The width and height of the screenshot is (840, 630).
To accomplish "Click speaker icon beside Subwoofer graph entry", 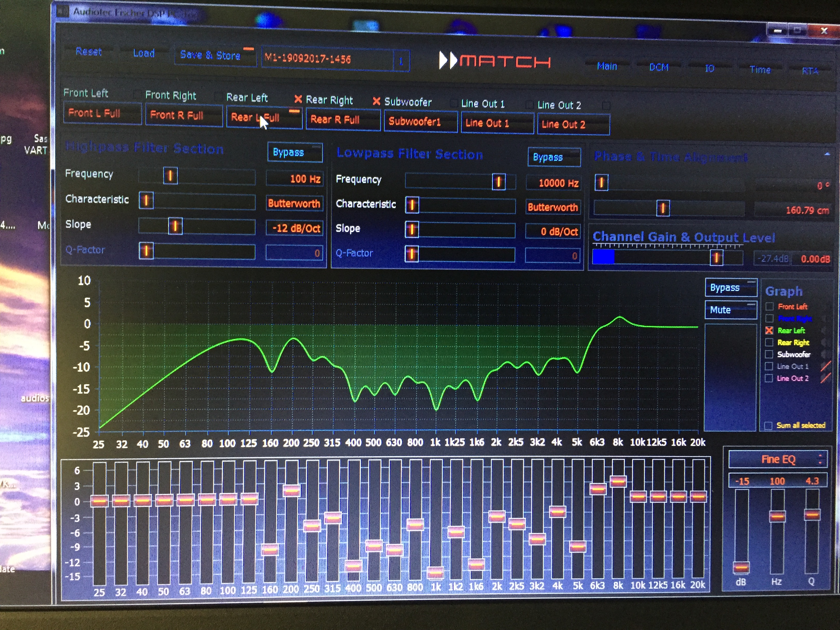I will click(825, 354).
